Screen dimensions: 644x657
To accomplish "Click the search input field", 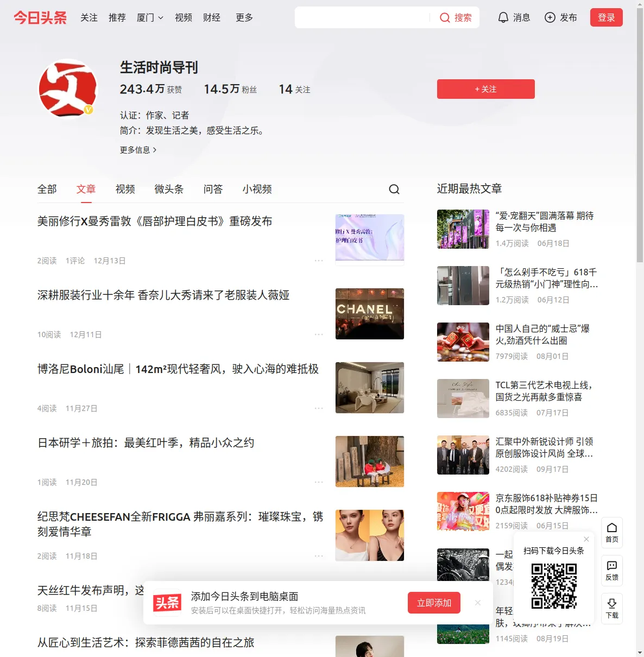I will [x=363, y=17].
